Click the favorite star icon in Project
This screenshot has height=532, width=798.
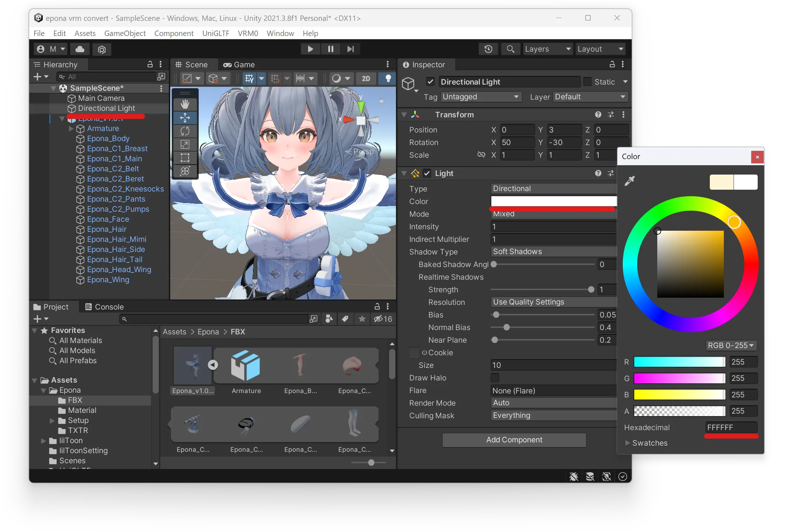point(362,319)
